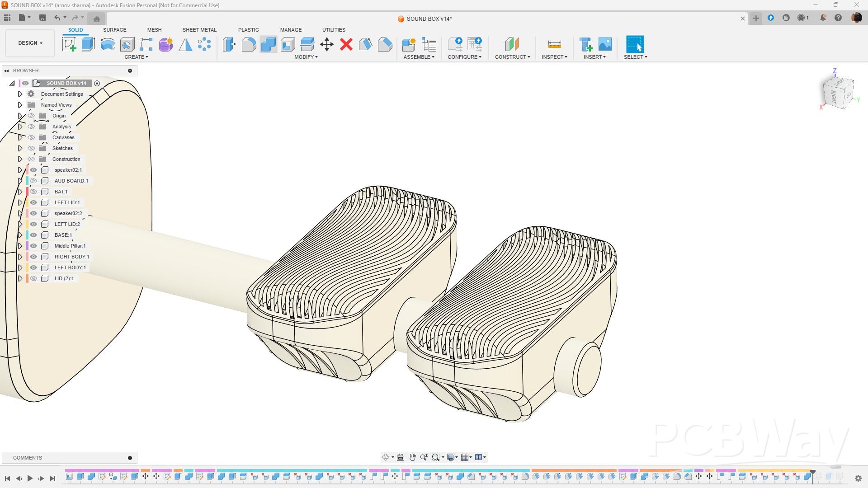Open the DESIGN workspace dropdown
Viewport: 868px width, 488px height.
point(30,43)
